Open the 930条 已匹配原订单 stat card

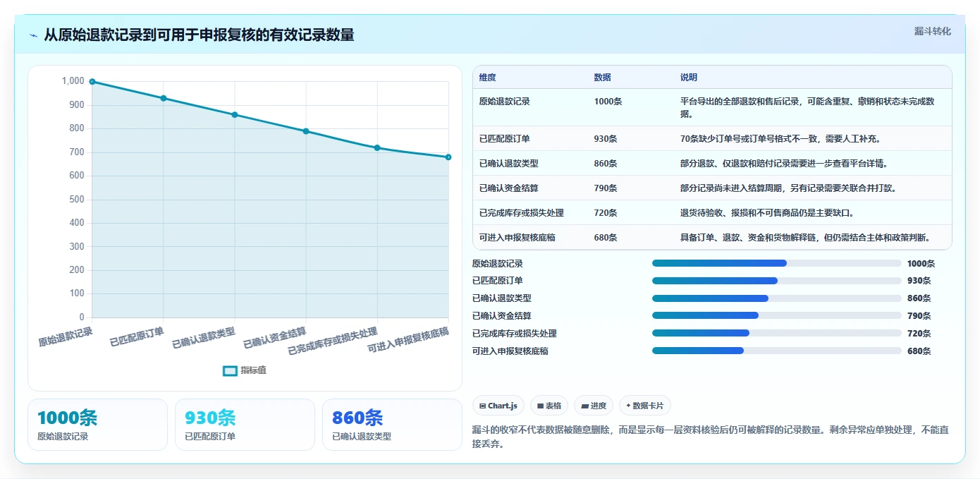(x=245, y=425)
